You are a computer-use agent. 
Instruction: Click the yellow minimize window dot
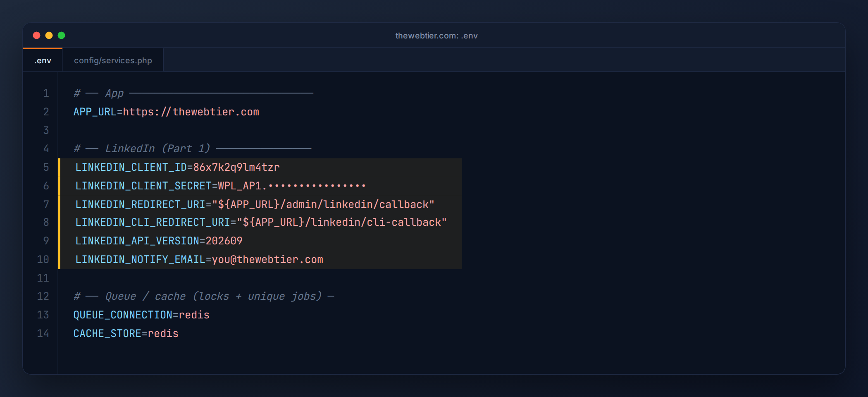(49, 36)
